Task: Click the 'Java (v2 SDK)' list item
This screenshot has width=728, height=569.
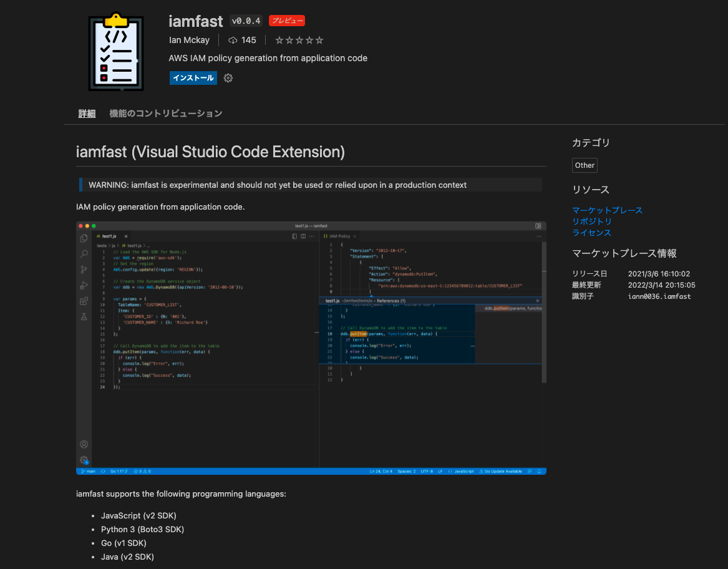Action: 127,557
